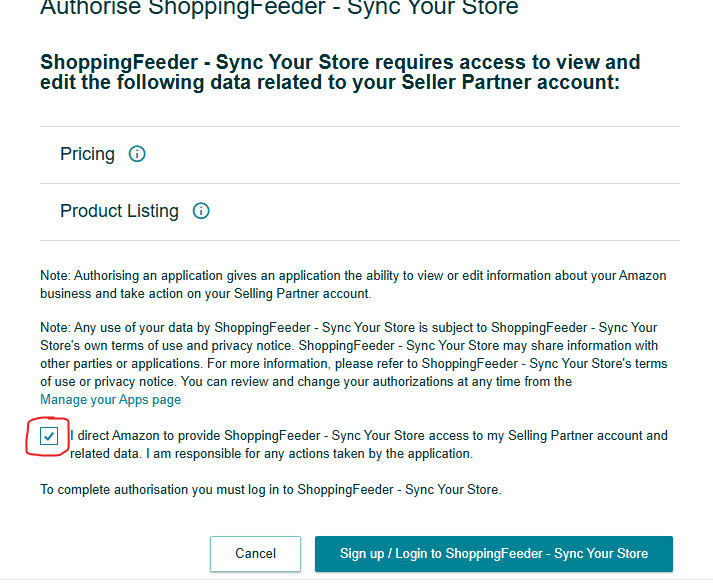
Task: Click the bold 'requires access to view' heading line
Action: coord(340,62)
